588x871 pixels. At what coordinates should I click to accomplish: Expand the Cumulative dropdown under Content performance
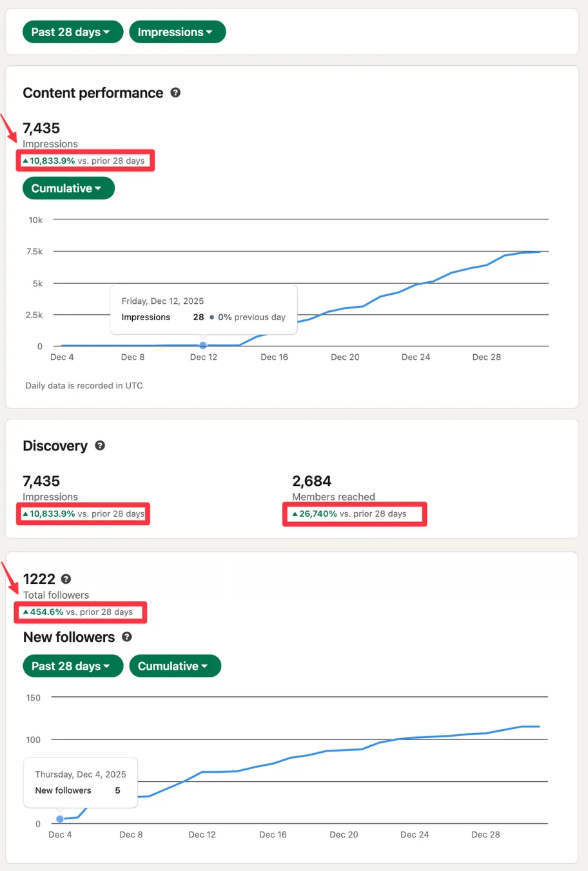(68, 188)
